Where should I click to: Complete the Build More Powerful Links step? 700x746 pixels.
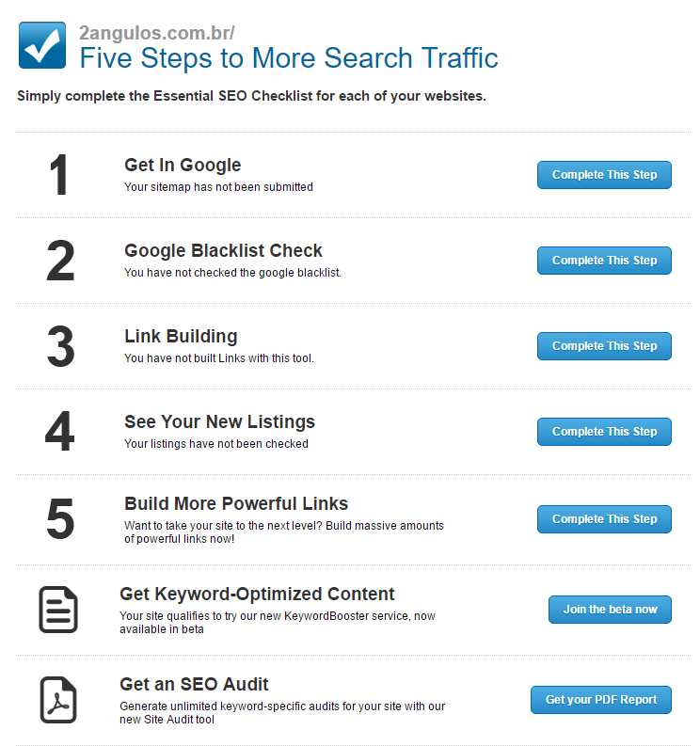pyautogui.click(x=604, y=519)
